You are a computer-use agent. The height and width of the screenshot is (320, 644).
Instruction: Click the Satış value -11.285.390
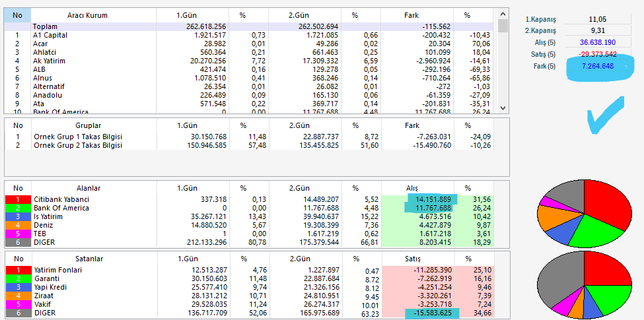point(432,270)
